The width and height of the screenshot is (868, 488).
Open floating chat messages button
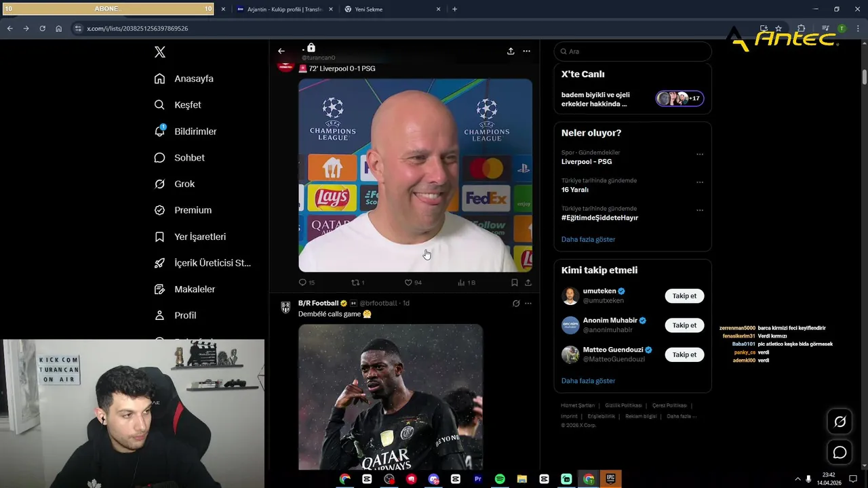coord(840,452)
